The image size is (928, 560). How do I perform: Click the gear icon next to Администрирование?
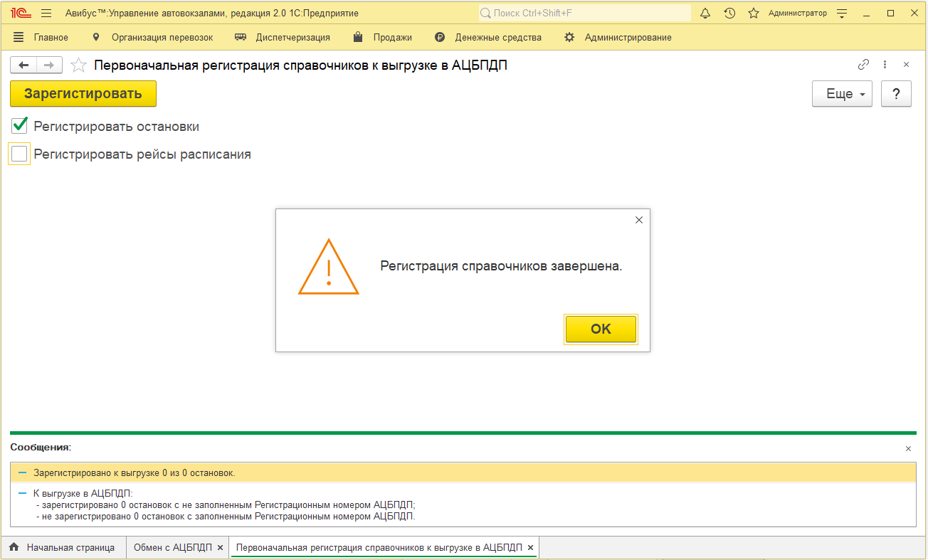pos(569,37)
